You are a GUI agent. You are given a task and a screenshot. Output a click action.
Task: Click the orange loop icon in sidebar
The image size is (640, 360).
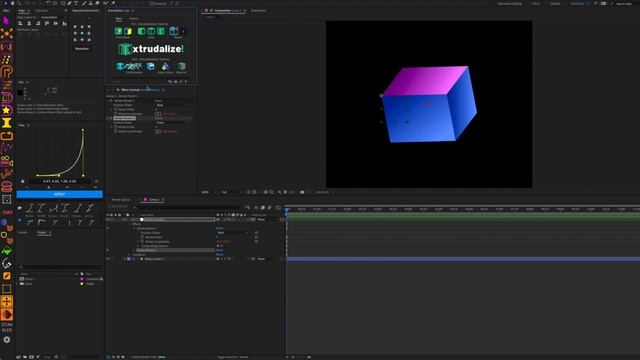[7, 136]
